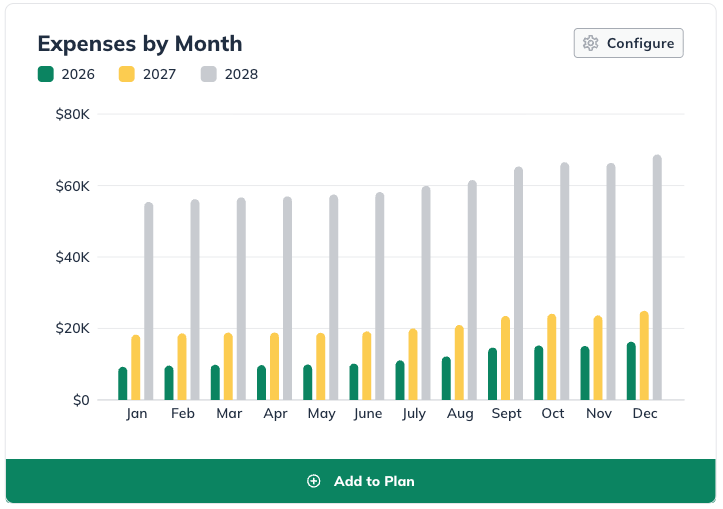Select the gray 2028 bar for Feb
723x509 pixels.
click(195, 300)
